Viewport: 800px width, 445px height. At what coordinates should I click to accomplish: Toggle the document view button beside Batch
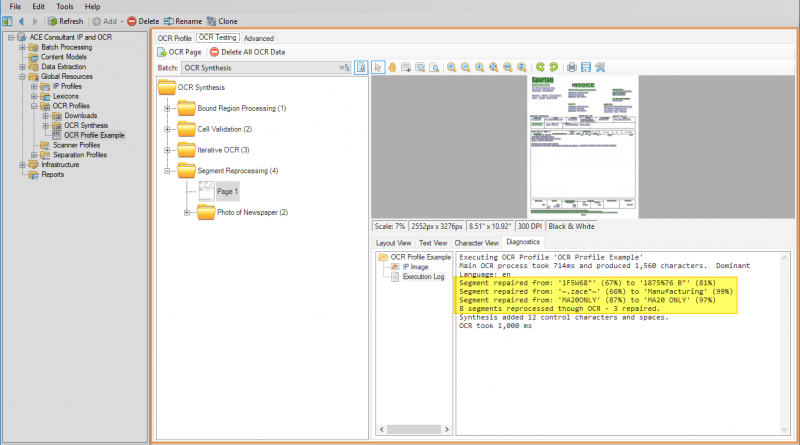[361, 67]
